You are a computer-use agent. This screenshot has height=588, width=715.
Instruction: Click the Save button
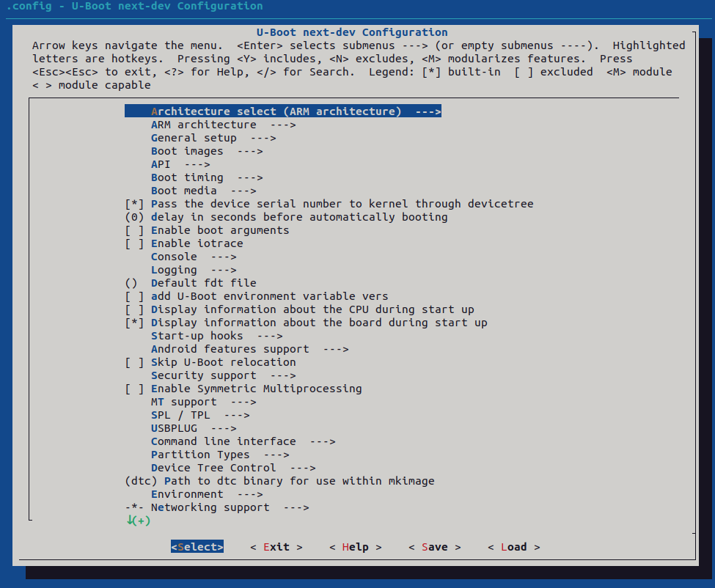click(435, 547)
